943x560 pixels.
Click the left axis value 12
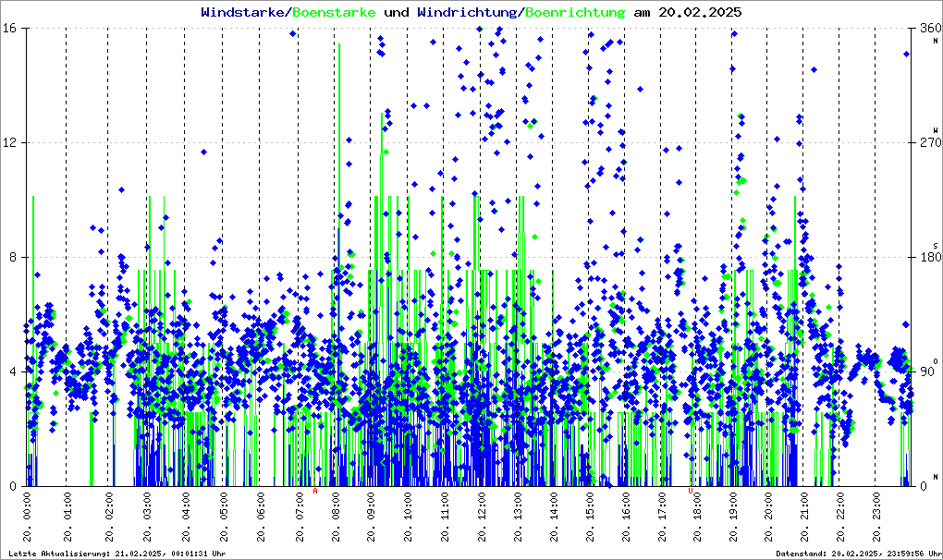click(x=13, y=143)
